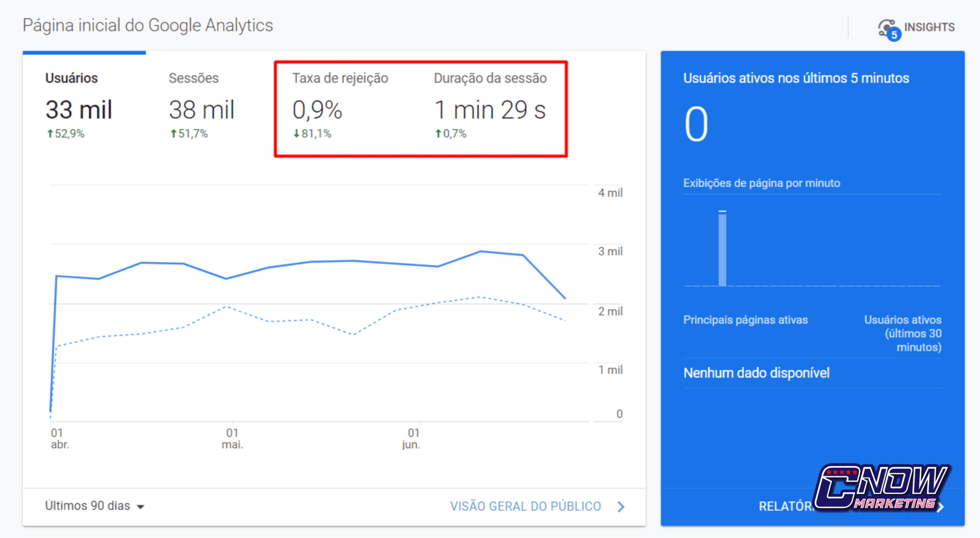Click the Página inicial do Google Analytics title
Viewport: 980px width, 538px height.
(x=148, y=26)
